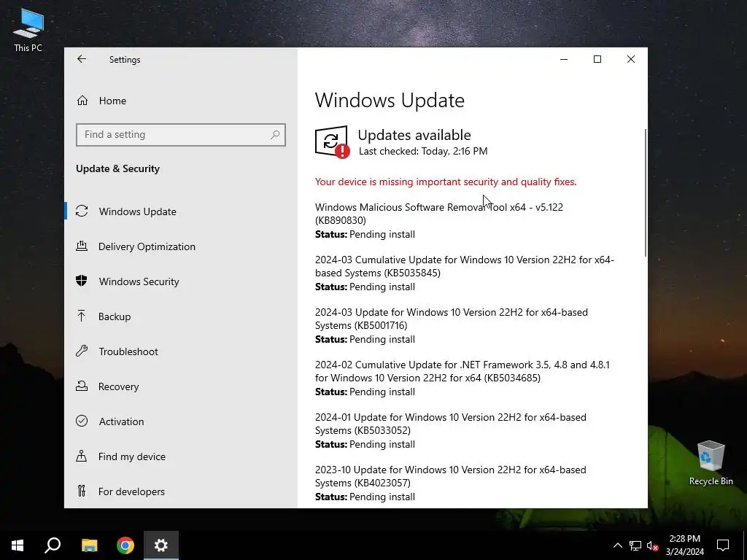Open File Explorer from the taskbar
This screenshot has width=747, height=560.
(x=89, y=545)
